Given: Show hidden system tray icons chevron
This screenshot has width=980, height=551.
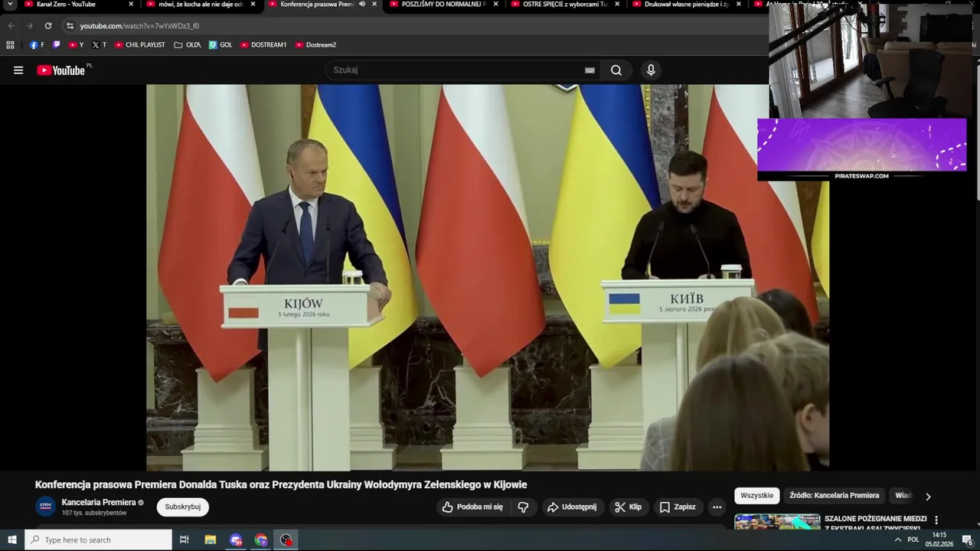Looking at the screenshot, I should [898, 540].
